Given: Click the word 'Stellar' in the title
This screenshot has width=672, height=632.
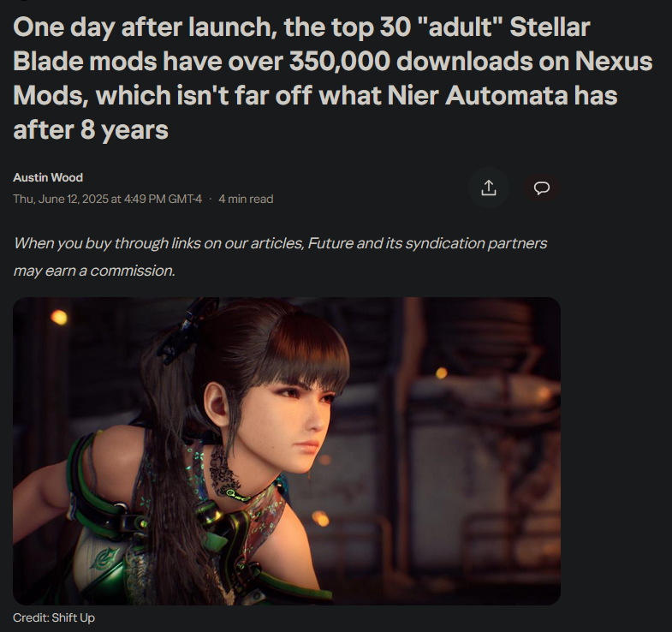Looking at the screenshot, I should click(550, 27).
